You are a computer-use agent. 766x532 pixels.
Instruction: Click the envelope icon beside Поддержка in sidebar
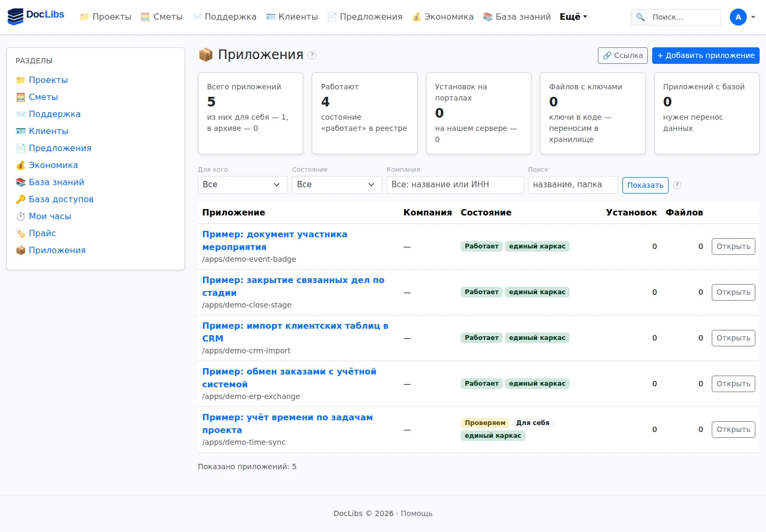21,114
